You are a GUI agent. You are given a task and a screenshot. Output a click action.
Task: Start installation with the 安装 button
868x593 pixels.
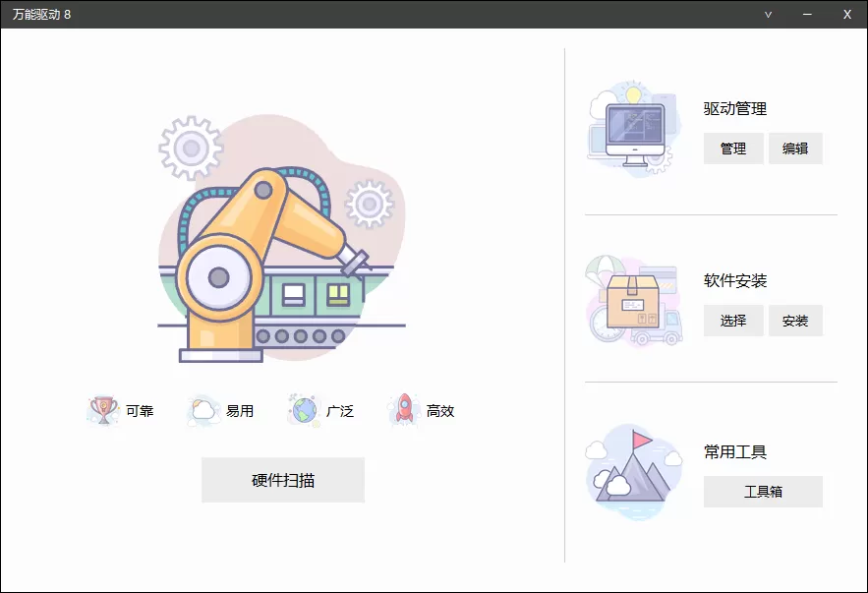(796, 321)
